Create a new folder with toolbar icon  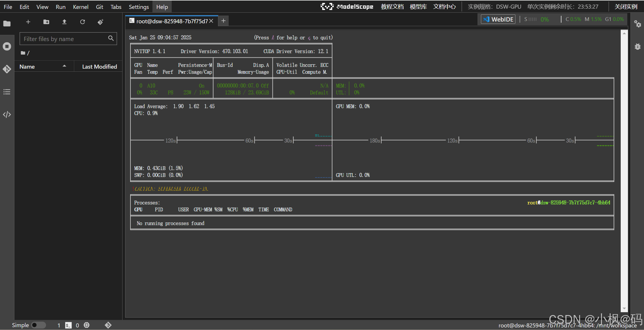click(x=46, y=22)
